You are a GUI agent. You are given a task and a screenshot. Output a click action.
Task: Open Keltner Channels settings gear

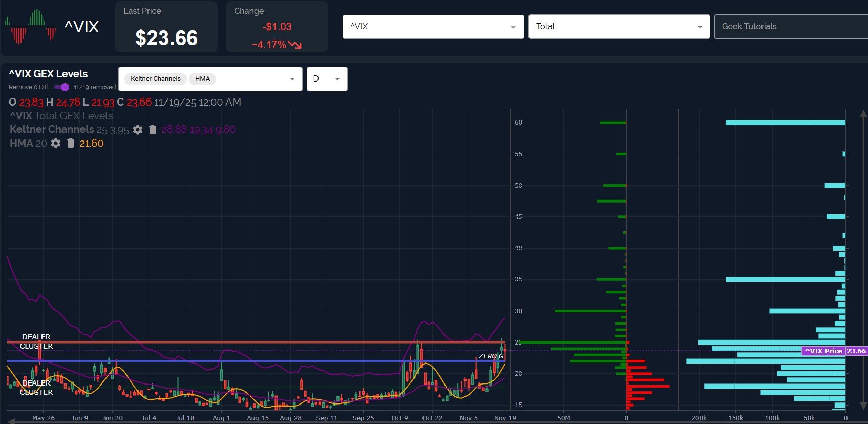[138, 130]
